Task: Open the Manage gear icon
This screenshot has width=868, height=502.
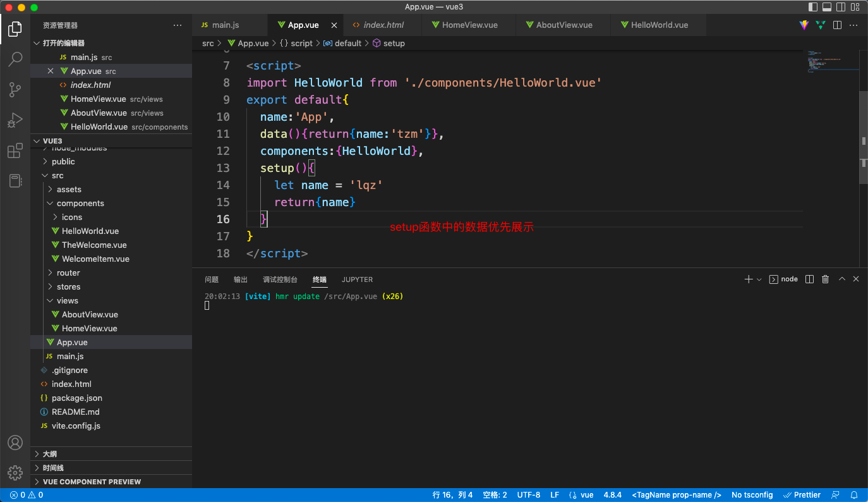Action: coord(15,472)
